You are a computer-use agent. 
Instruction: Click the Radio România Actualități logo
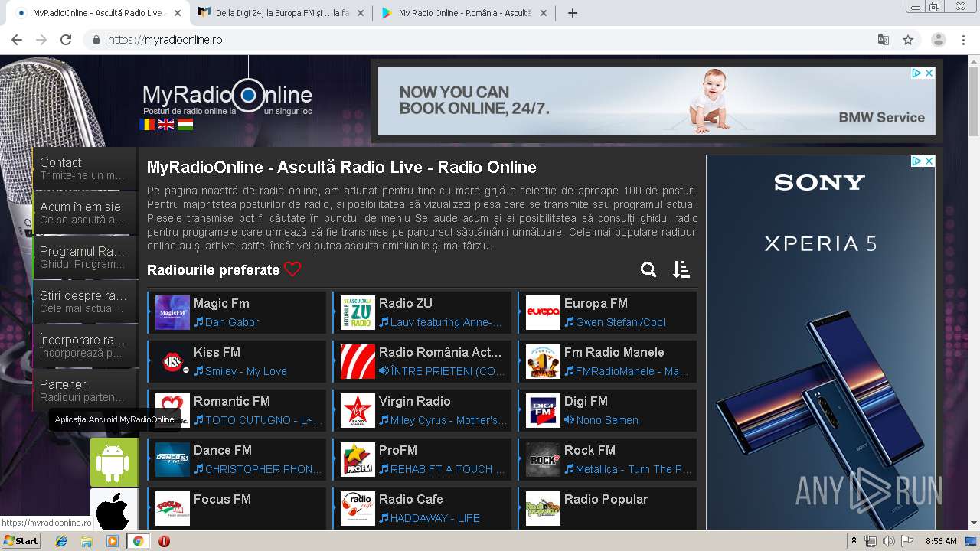358,362
